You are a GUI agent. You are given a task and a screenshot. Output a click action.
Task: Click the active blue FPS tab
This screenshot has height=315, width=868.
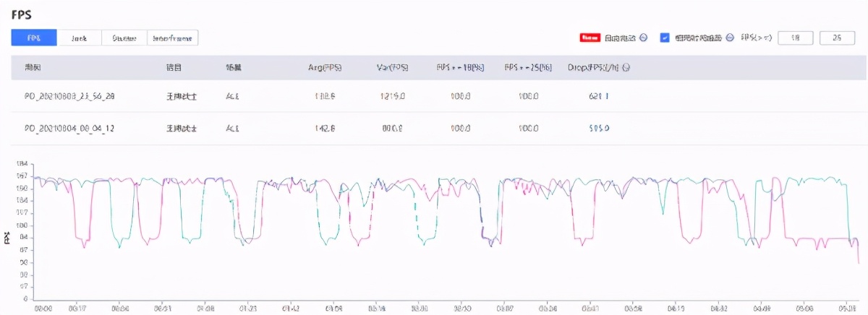click(x=34, y=38)
